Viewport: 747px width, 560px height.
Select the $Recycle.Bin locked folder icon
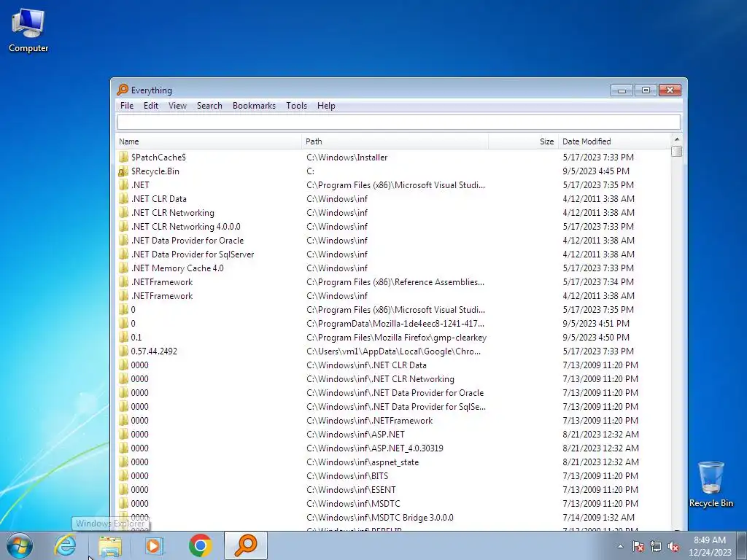(123, 171)
